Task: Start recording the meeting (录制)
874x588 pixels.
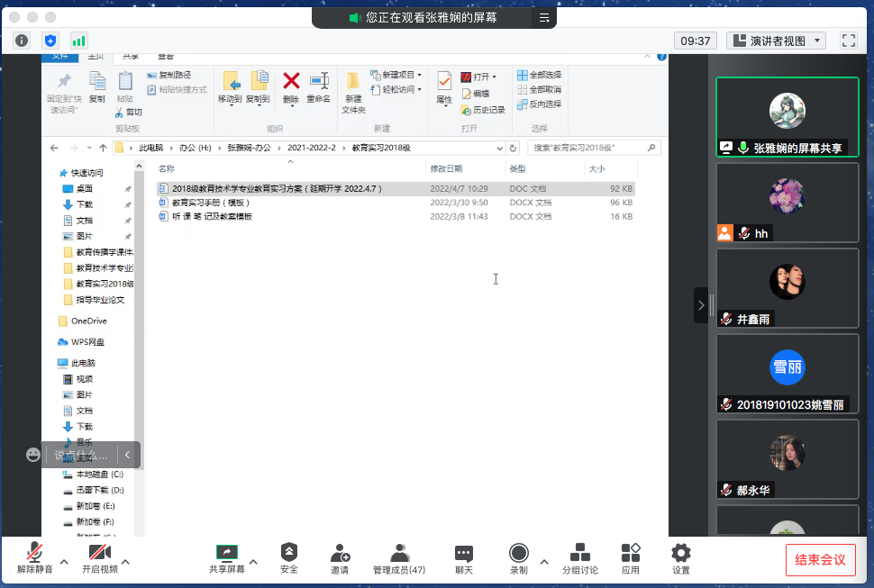Action: pyautogui.click(x=519, y=558)
